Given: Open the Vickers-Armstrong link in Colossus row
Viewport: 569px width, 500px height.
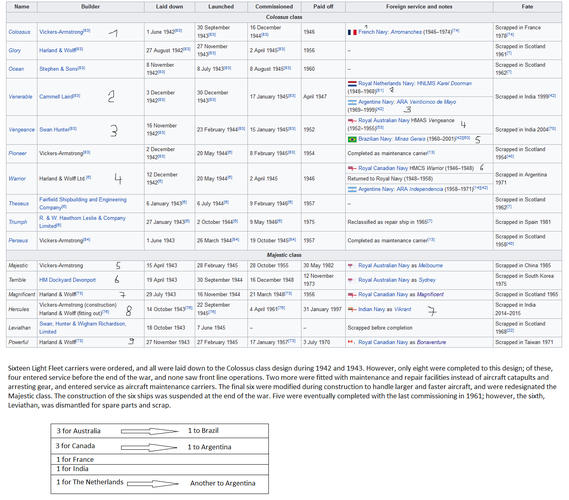Looking at the screenshot, I should (x=61, y=32).
